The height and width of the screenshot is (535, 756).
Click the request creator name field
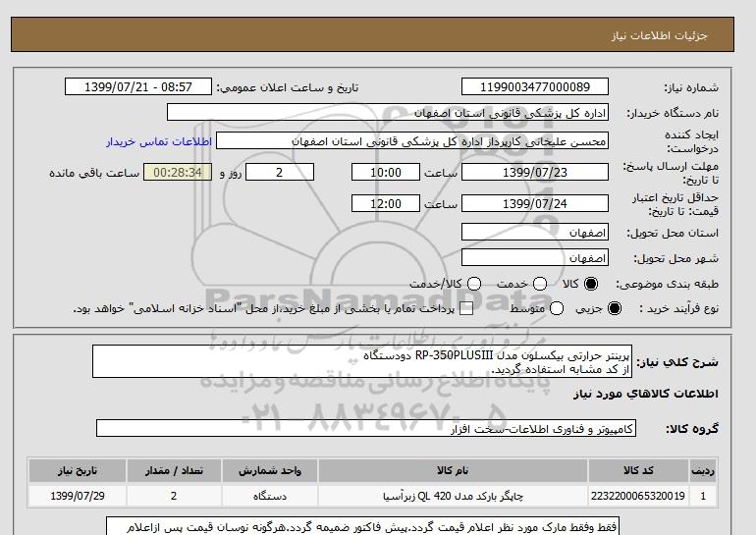tap(412, 140)
